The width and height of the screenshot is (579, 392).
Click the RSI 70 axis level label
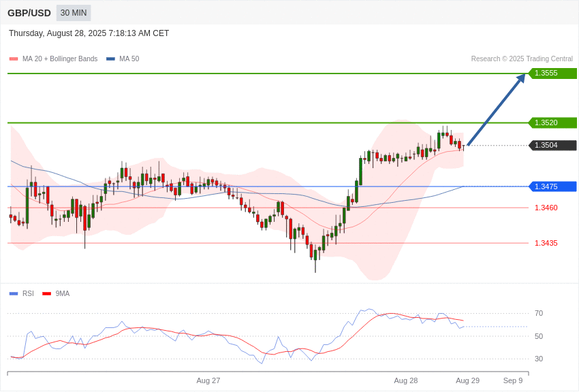pyautogui.click(x=539, y=313)
